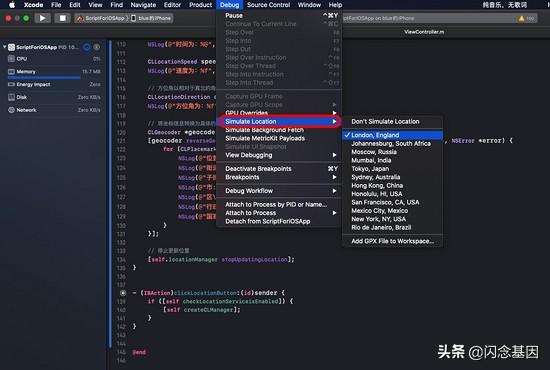Choose Simulate MetricKit Payloads
Image resolution: width=550 pixels, height=370 pixels.
pos(279,138)
